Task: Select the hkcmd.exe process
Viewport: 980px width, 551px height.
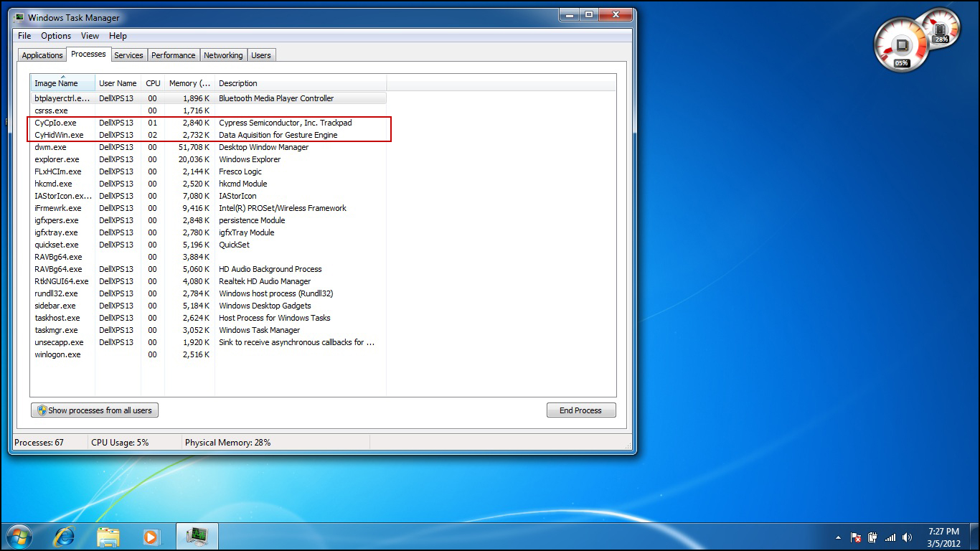Action: click(209, 184)
